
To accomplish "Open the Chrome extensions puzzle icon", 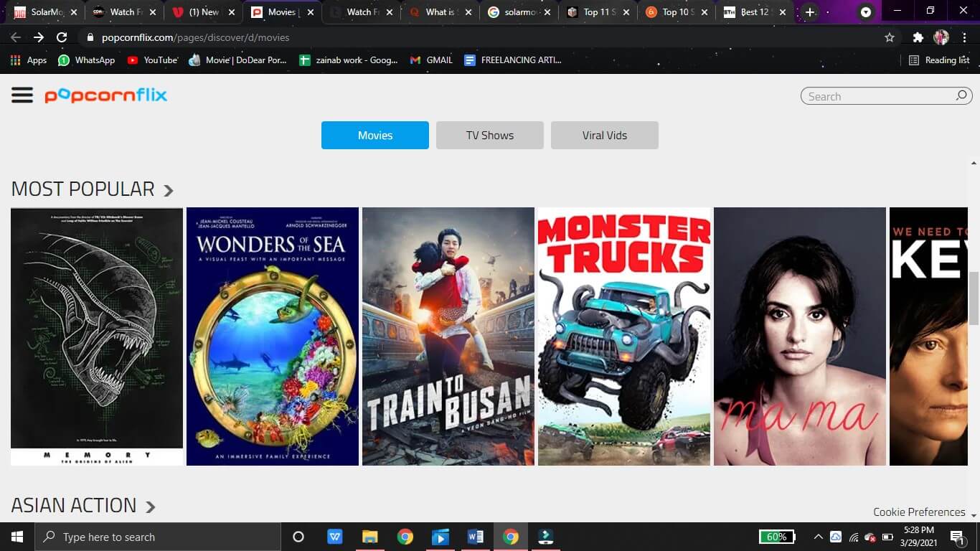I will coord(918,37).
